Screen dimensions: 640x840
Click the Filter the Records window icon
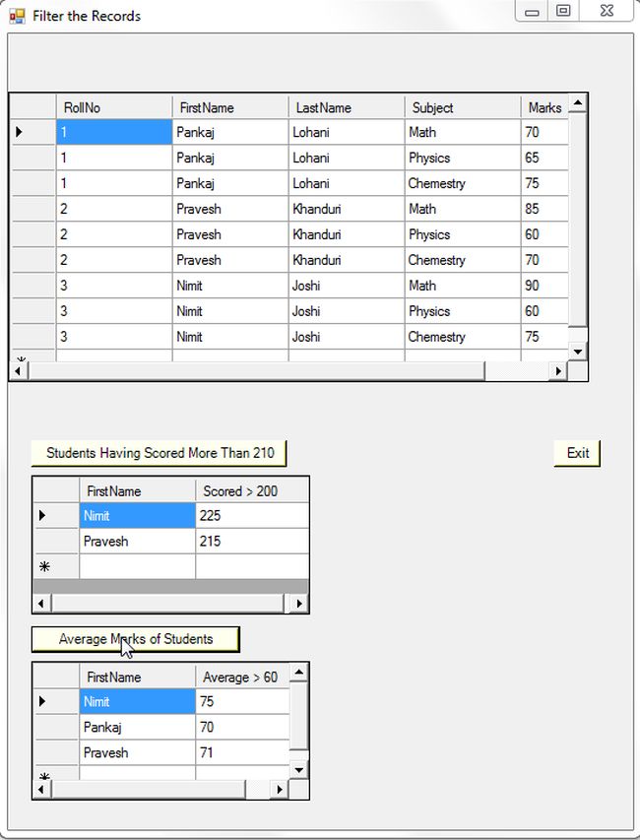coord(17,16)
